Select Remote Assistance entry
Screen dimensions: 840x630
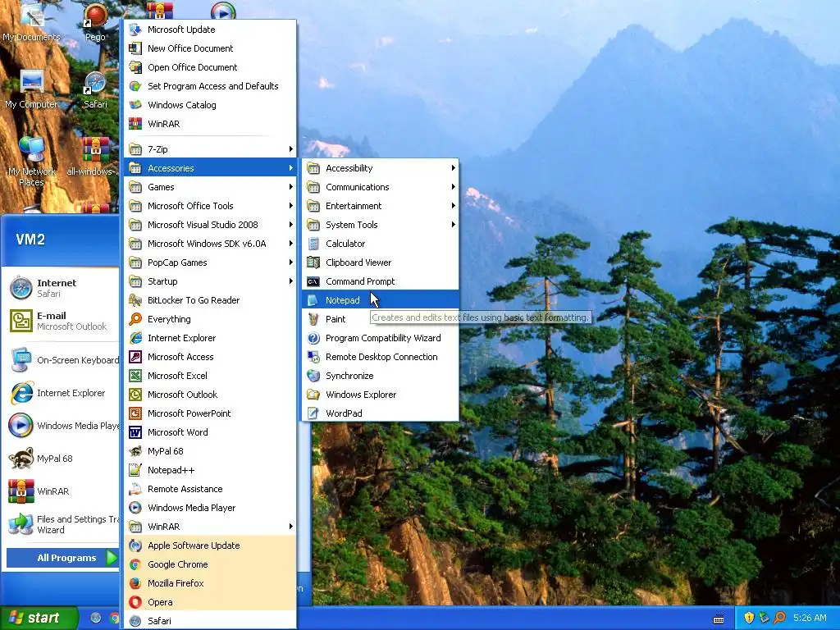[x=210, y=489]
